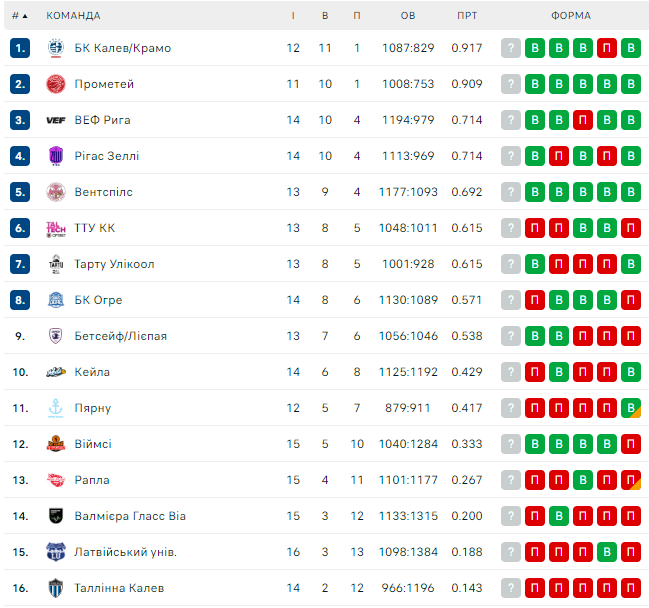Click the Тарту Улікоол team logo
This screenshot has height=608, width=649.
[x=56, y=264]
